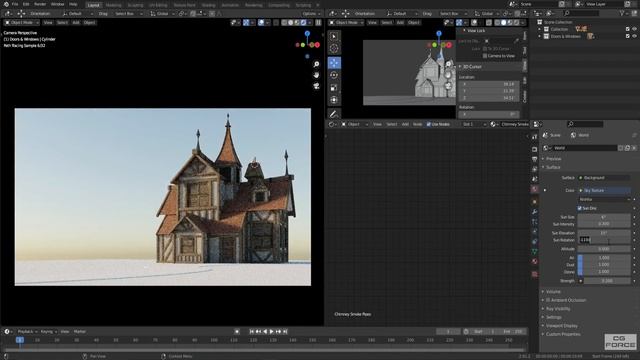
Task: Open the Object properties tab icon
Action: pos(534,202)
